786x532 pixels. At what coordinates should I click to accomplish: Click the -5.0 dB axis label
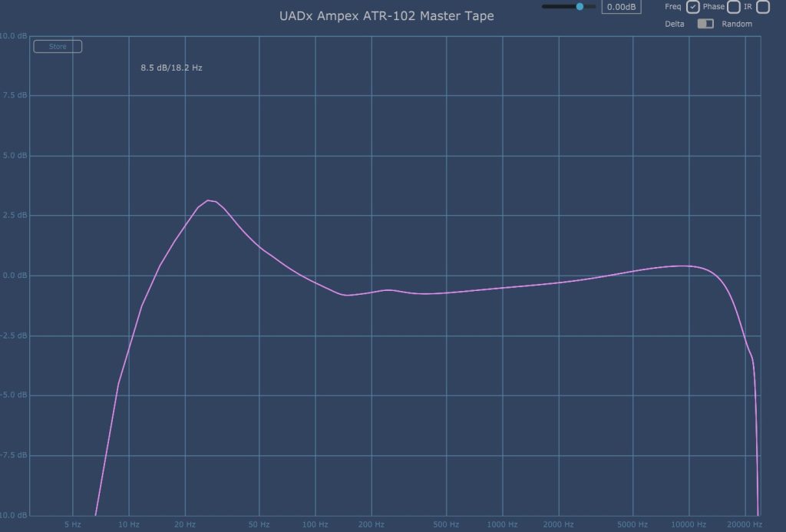click(13, 395)
